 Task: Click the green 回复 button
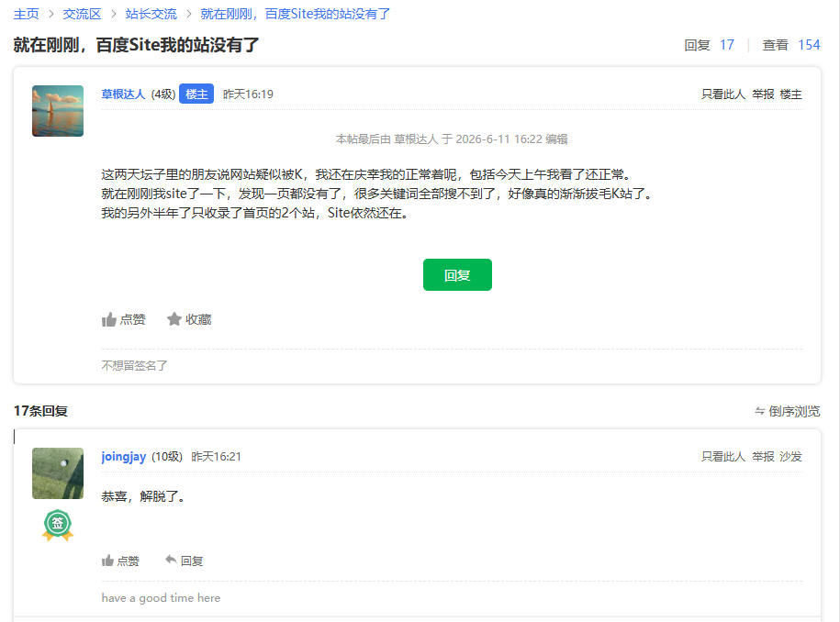[x=457, y=274]
